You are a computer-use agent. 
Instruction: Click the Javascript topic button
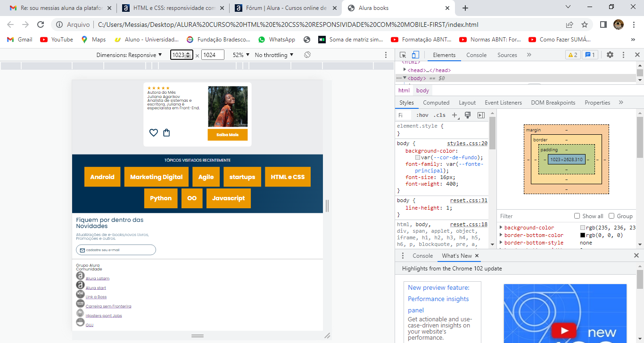click(x=229, y=198)
